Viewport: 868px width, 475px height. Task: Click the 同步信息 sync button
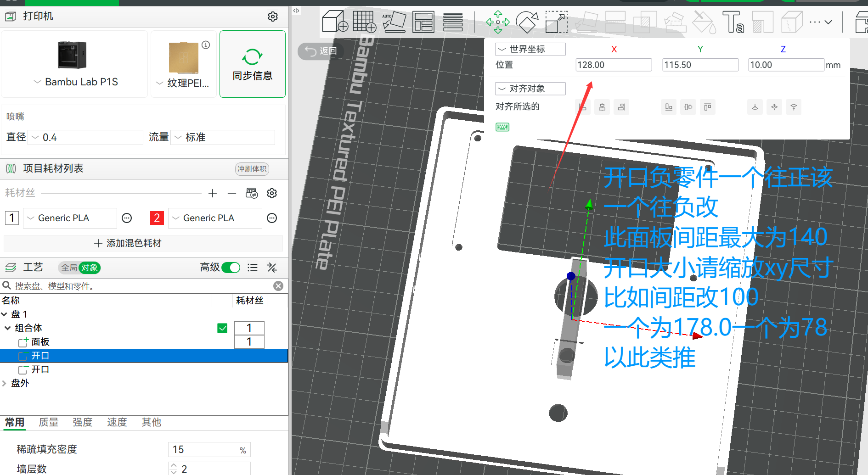click(x=253, y=64)
